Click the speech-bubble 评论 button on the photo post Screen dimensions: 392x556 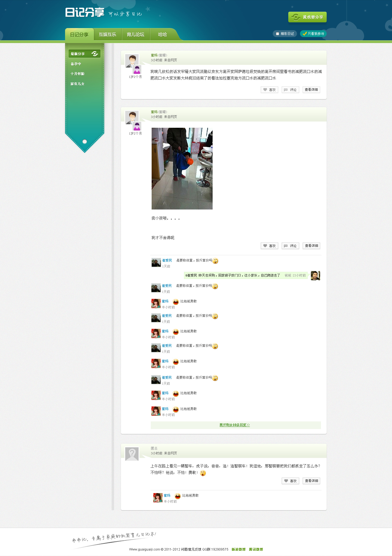(290, 246)
